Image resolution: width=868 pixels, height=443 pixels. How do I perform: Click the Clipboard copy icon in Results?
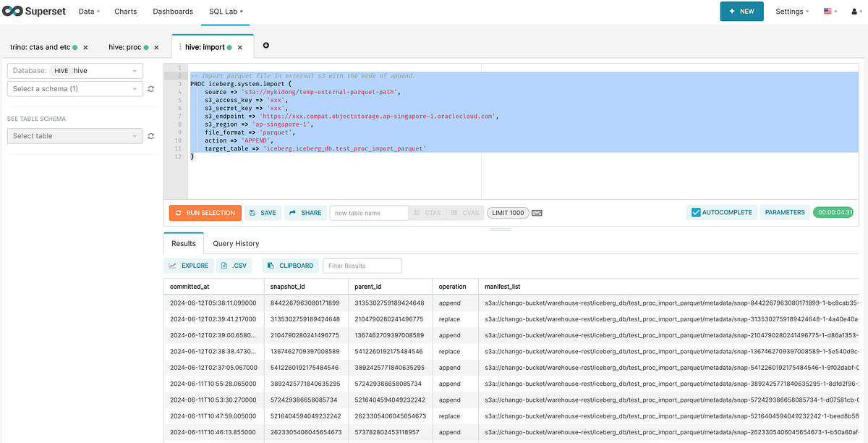click(x=271, y=265)
